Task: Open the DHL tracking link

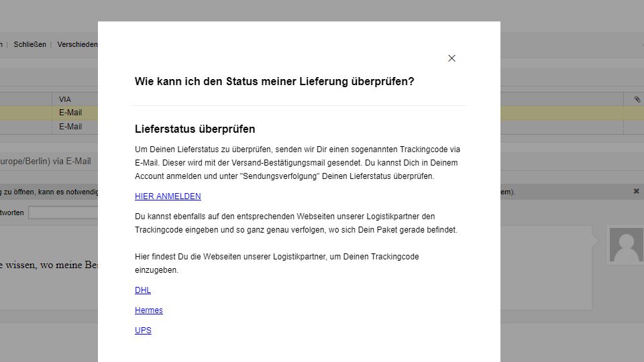Action: pyautogui.click(x=142, y=290)
